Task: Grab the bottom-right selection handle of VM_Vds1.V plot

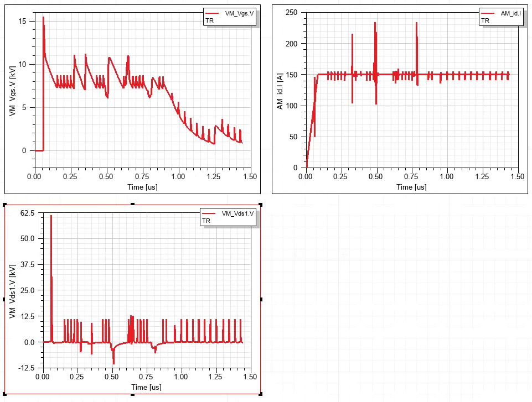Action: [x=261, y=394]
